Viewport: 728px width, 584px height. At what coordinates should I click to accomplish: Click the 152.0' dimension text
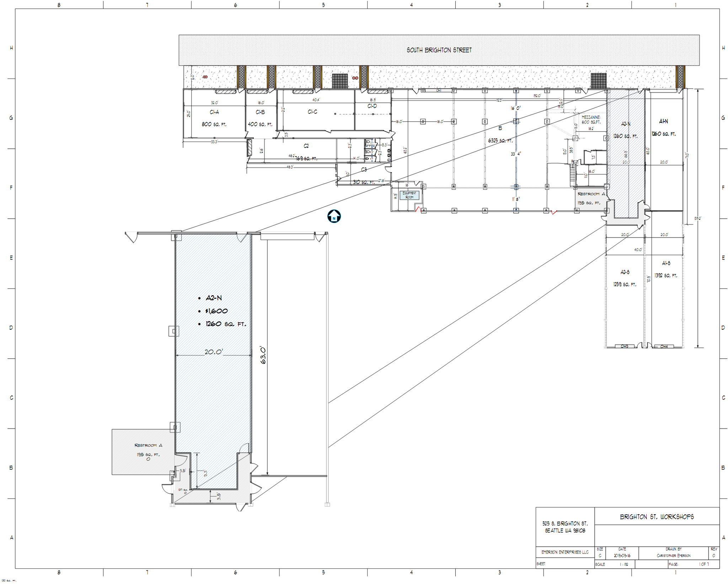pyautogui.click(x=537, y=96)
